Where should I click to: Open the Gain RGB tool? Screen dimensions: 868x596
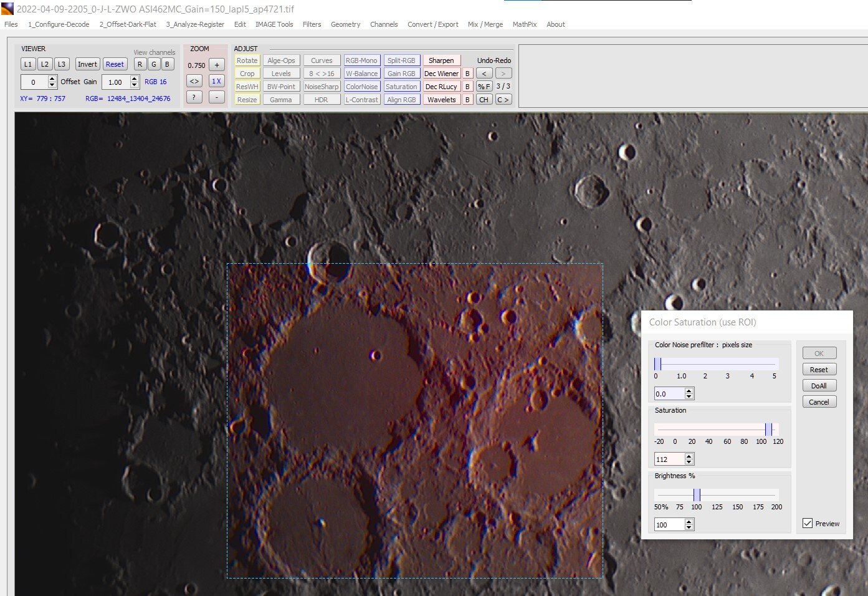(x=401, y=74)
